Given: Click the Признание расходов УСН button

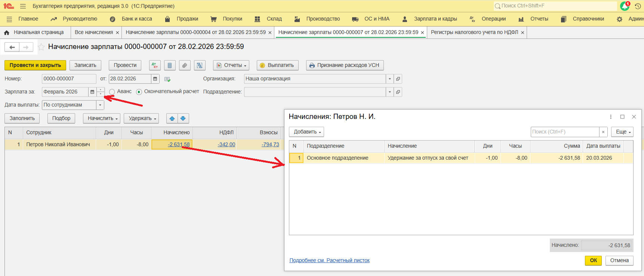Looking at the screenshot, I should (345, 65).
